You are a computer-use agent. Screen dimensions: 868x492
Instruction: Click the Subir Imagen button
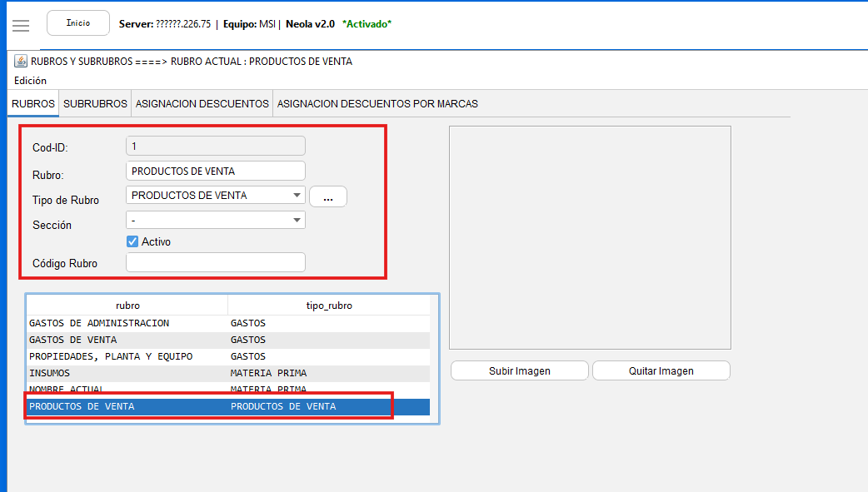point(519,370)
